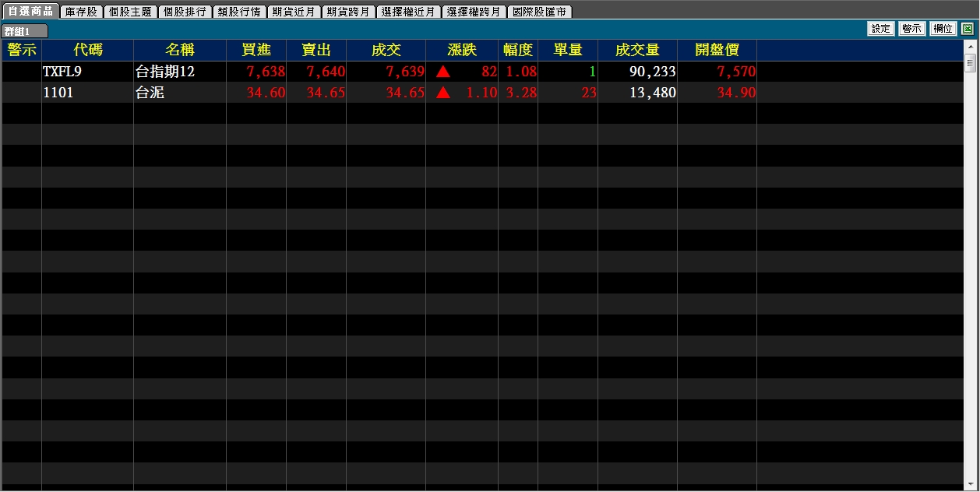The height and width of the screenshot is (492, 980).
Task: Open the 個股主題 tab
Action: tap(130, 12)
